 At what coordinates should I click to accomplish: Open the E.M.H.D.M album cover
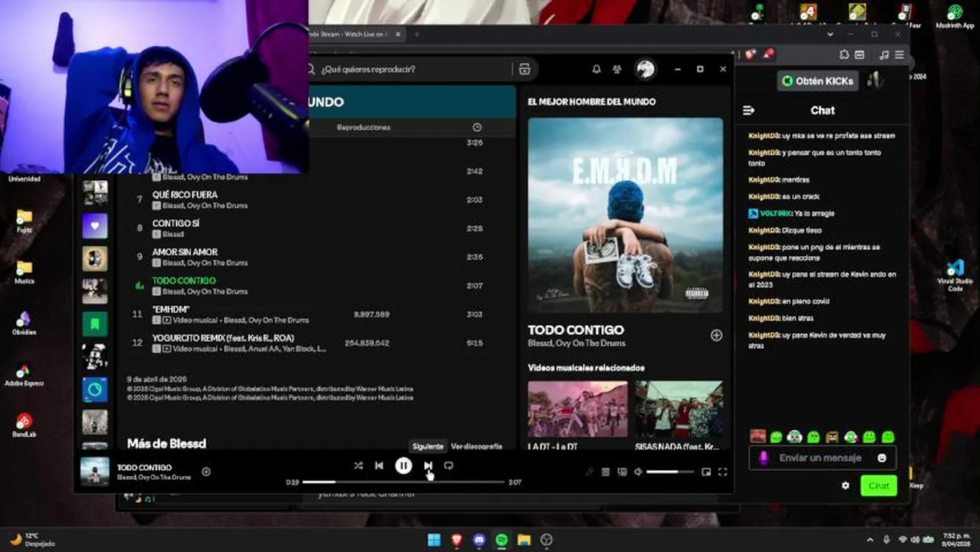coord(625,215)
